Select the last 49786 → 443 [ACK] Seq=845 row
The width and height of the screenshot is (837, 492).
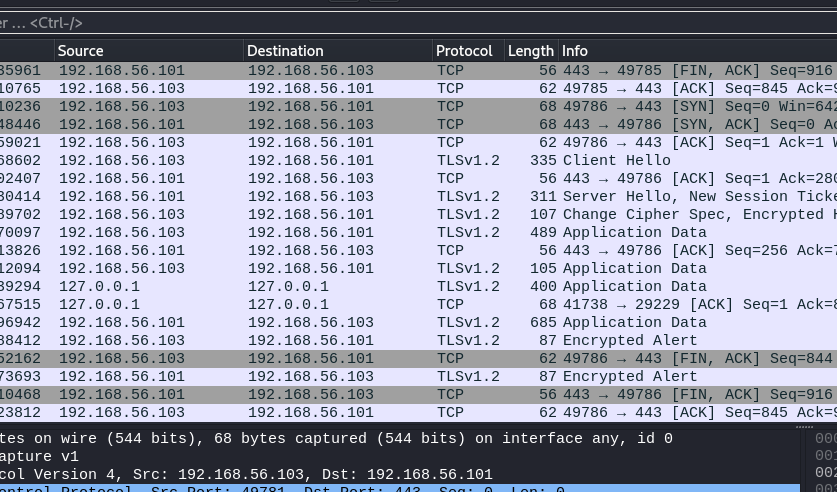418,412
